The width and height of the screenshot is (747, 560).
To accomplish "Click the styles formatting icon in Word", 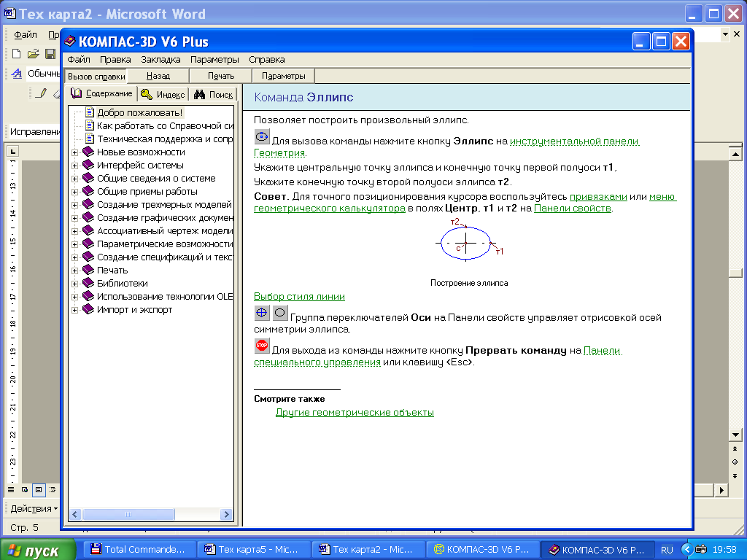I will 17,74.
